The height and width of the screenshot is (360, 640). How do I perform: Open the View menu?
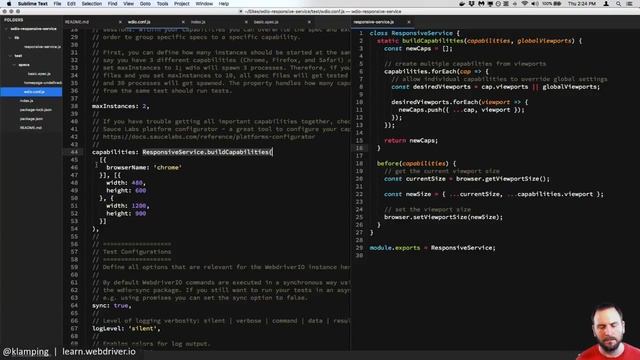(x=128, y=4)
